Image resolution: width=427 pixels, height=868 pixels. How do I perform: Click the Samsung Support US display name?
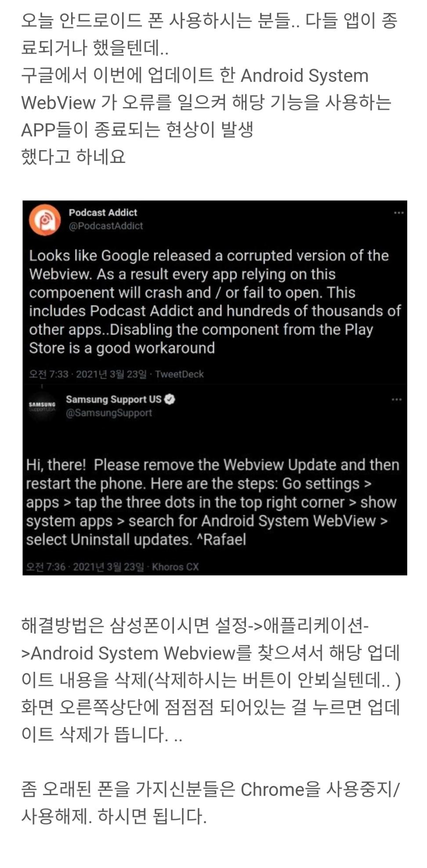coord(114,399)
